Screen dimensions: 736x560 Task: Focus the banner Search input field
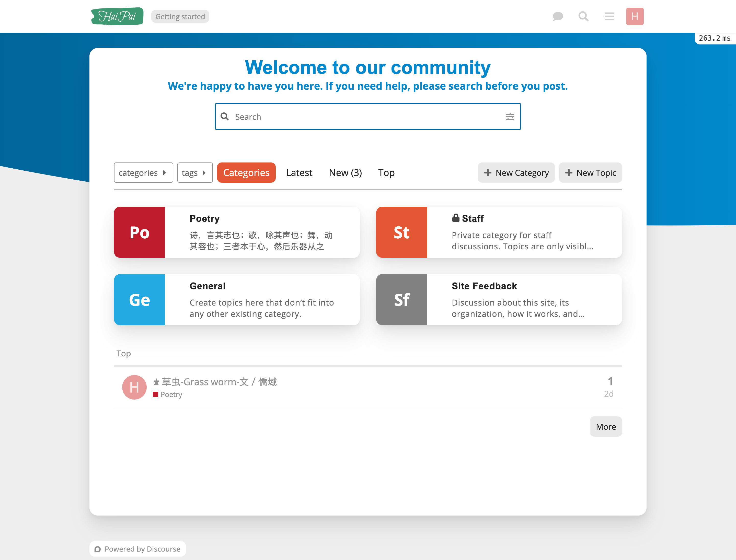tap(367, 117)
